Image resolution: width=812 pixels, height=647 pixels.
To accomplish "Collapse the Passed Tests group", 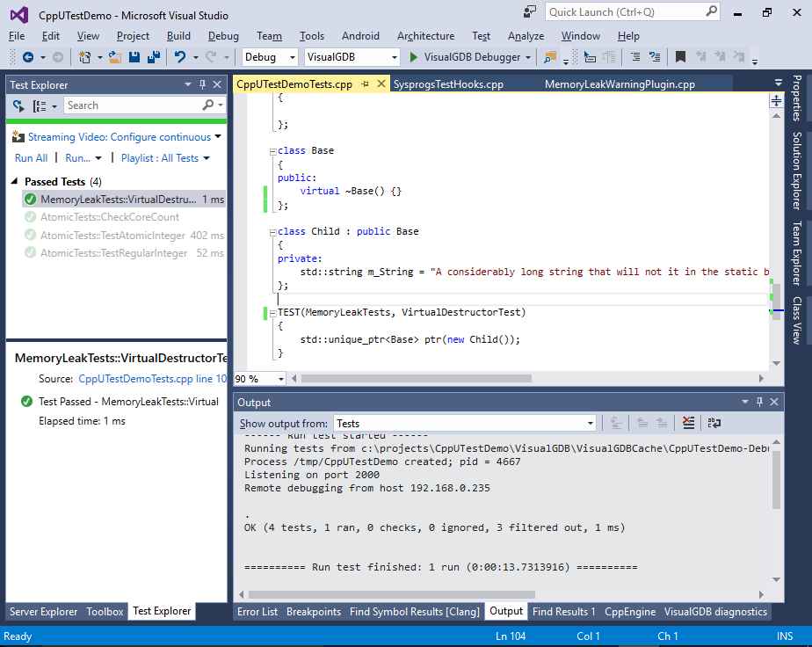I will (15, 182).
